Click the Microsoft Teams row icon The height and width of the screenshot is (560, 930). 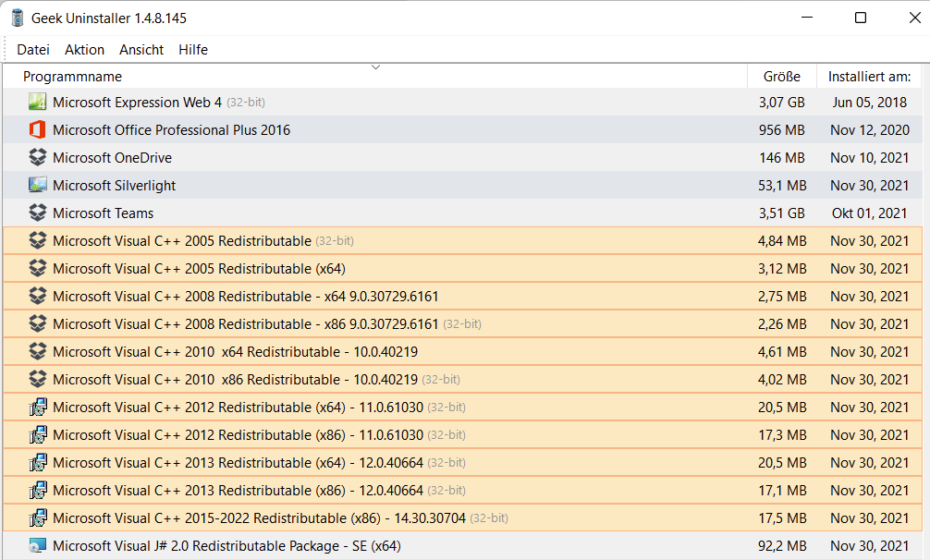coord(37,213)
